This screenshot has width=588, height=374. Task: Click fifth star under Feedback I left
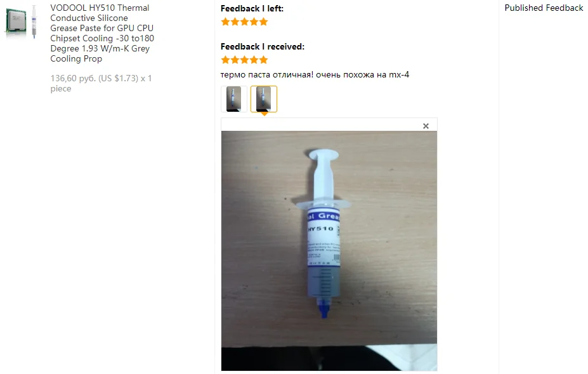pyautogui.click(x=264, y=22)
